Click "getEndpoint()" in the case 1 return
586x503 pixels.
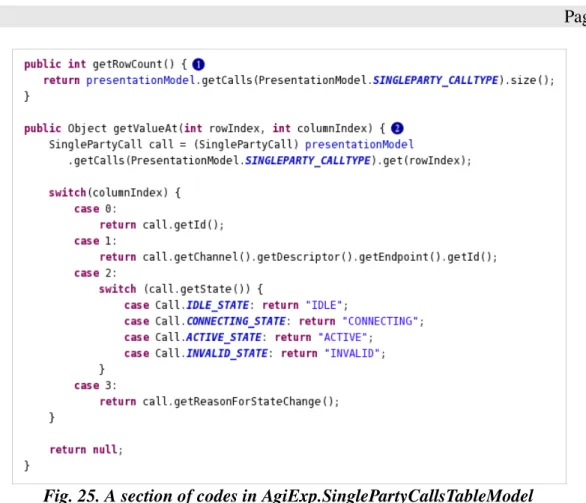400,257
